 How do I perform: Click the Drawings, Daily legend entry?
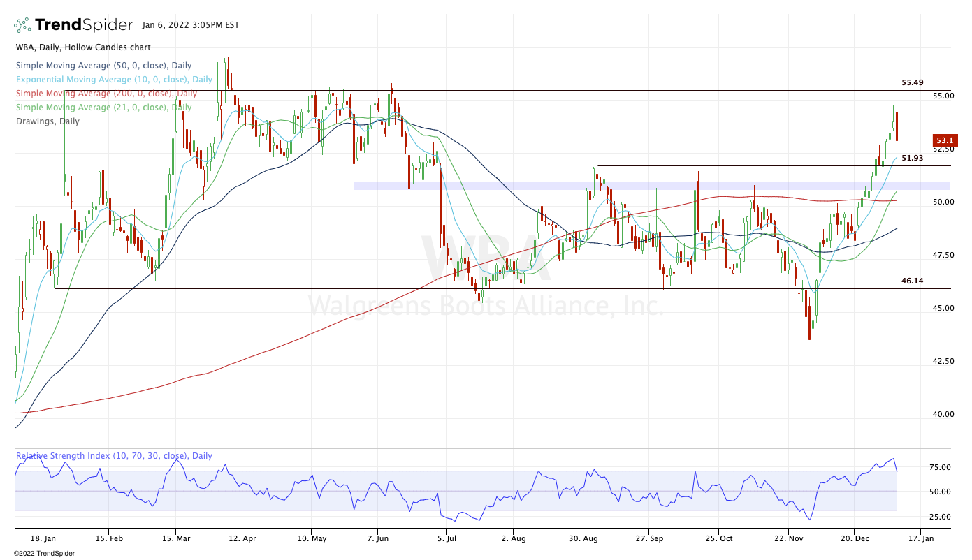48,121
